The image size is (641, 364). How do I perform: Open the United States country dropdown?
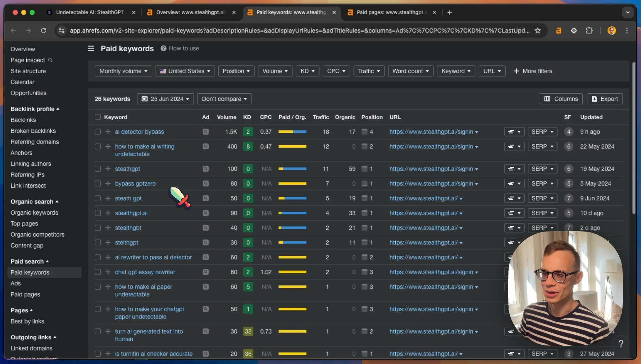click(185, 71)
